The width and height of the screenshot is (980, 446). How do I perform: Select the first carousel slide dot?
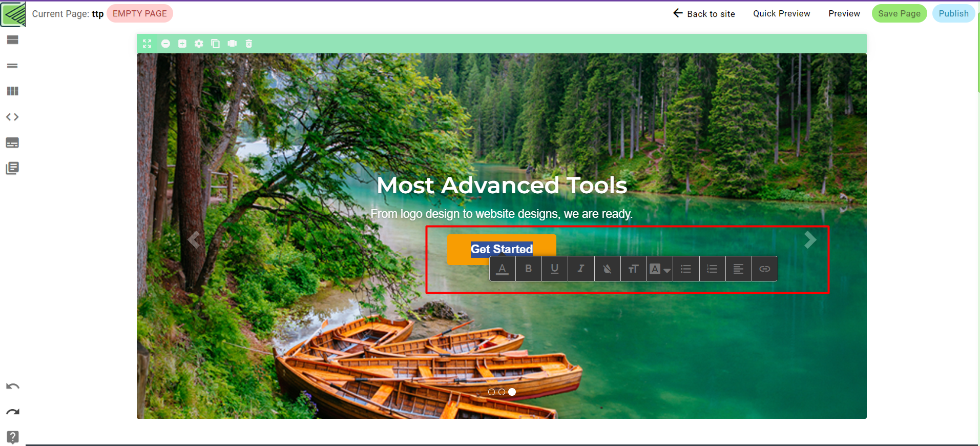491,392
